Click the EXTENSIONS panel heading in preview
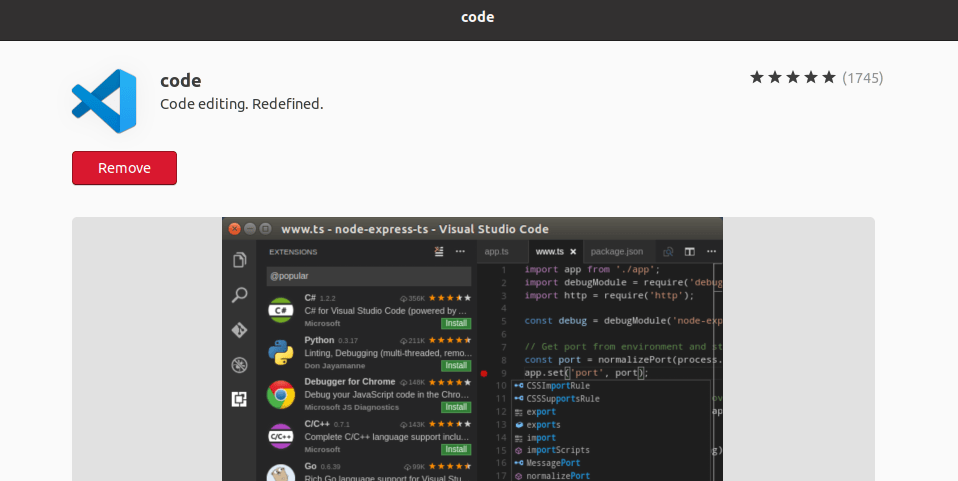The width and height of the screenshot is (958, 481). click(293, 252)
